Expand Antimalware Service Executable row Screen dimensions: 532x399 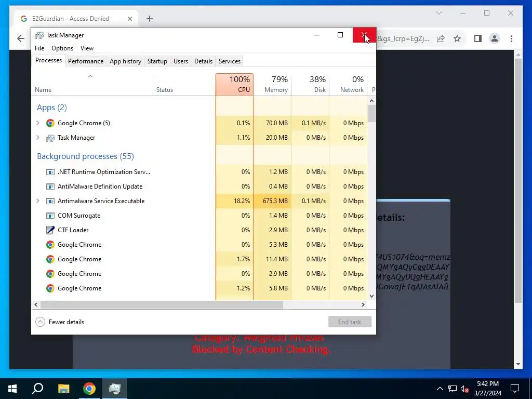tap(38, 201)
